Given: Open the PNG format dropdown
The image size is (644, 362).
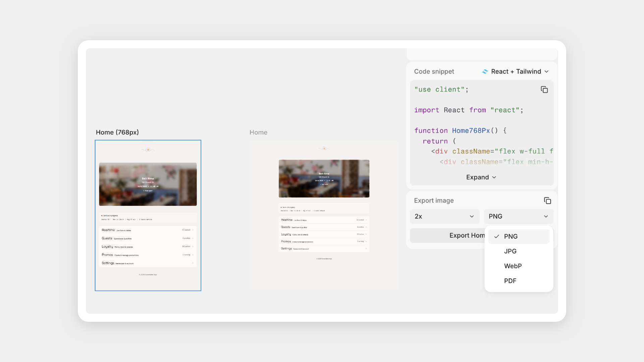Looking at the screenshot, I should point(519,217).
